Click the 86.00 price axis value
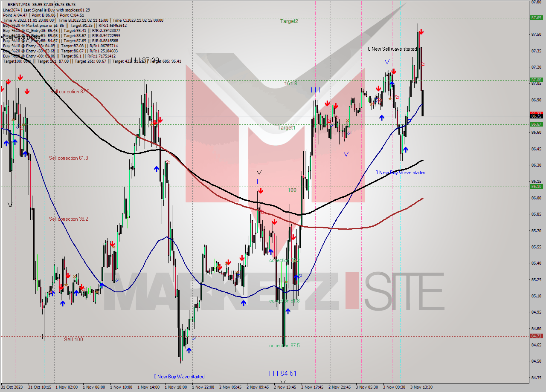 (536, 198)
